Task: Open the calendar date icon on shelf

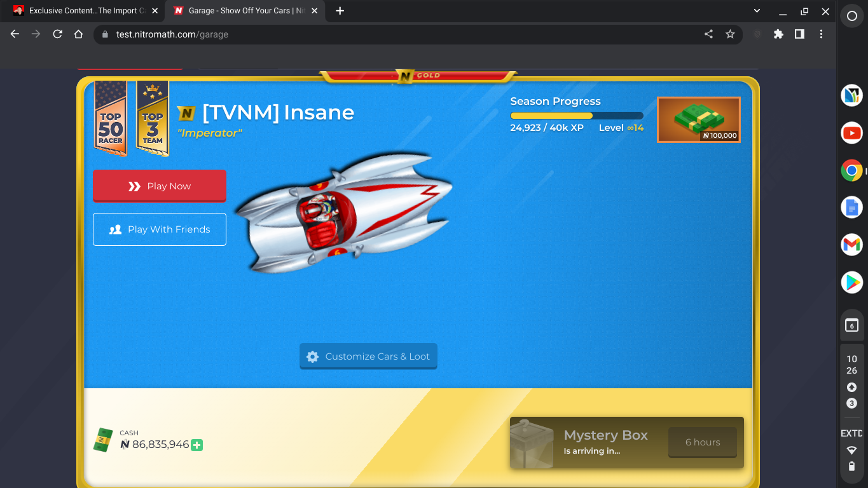Action: tap(851, 325)
